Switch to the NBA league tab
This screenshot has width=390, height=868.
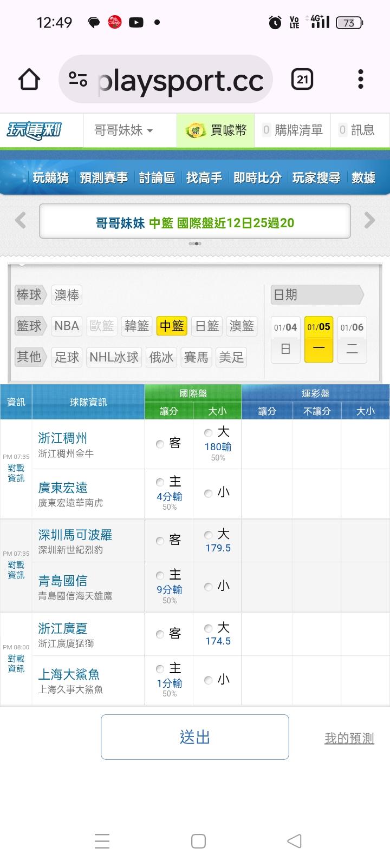click(x=67, y=326)
